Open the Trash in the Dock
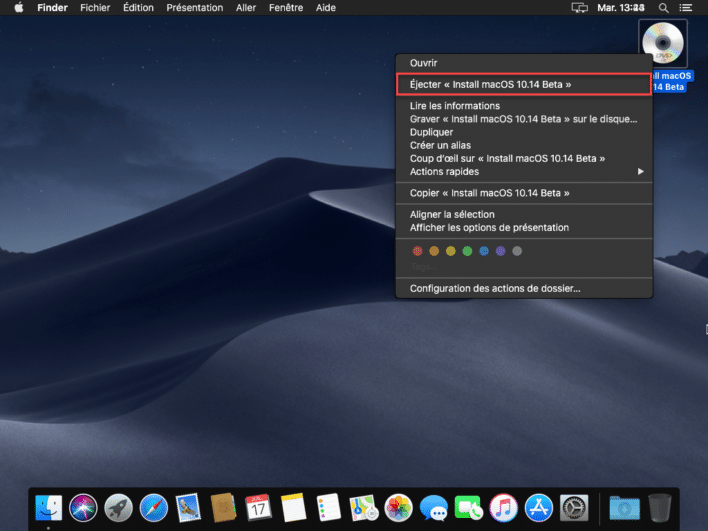The height and width of the screenshot is (531, 708). 660,508
